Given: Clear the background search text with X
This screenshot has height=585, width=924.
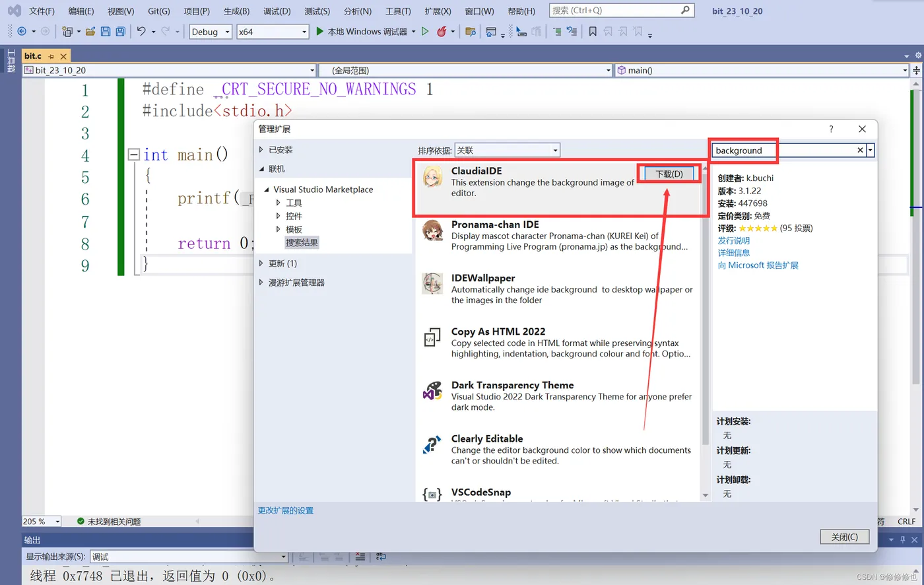Looking at the screenshot, I should [860, 150].
